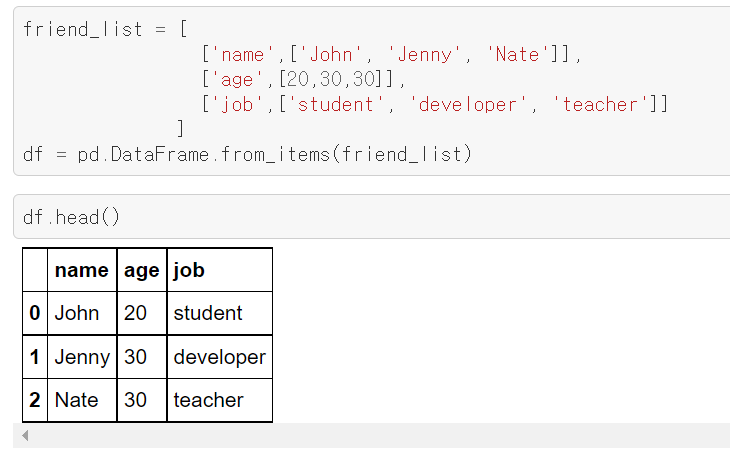Image resolution: width=730 pixels, height=453 pixels.
Task: Click row index 1 in the table
Action: coord(35,357)
